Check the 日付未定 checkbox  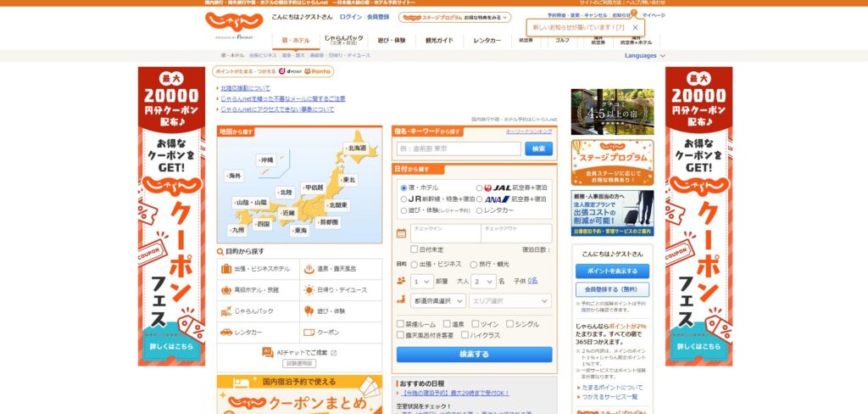coord(414,249)
